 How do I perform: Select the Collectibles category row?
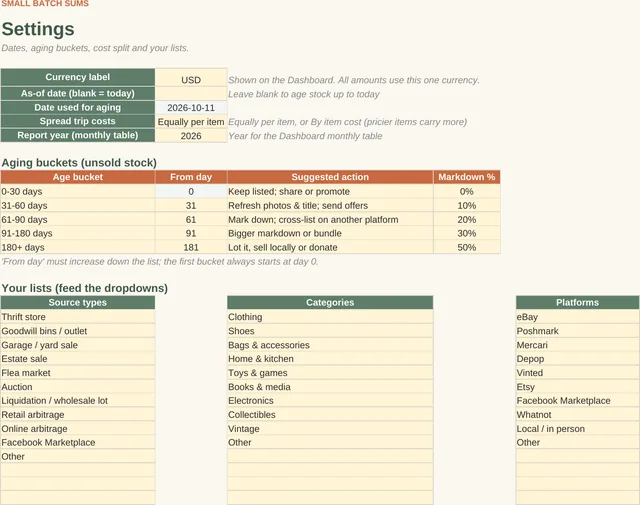[330, 414]
